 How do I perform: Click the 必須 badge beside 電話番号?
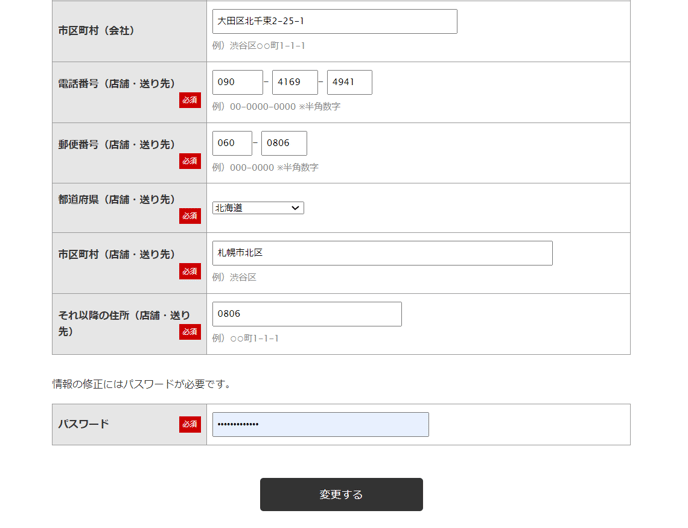[190, 100]
